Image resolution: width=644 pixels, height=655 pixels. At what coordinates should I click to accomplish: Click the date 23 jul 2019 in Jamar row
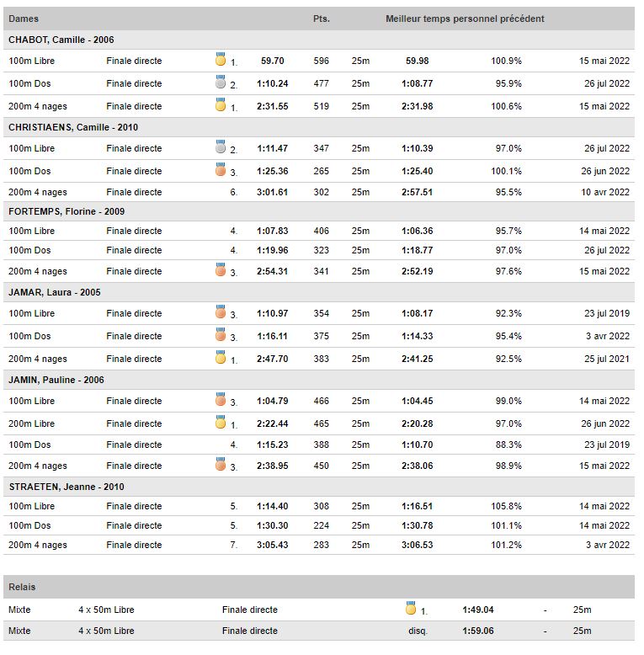pos(607,313)
